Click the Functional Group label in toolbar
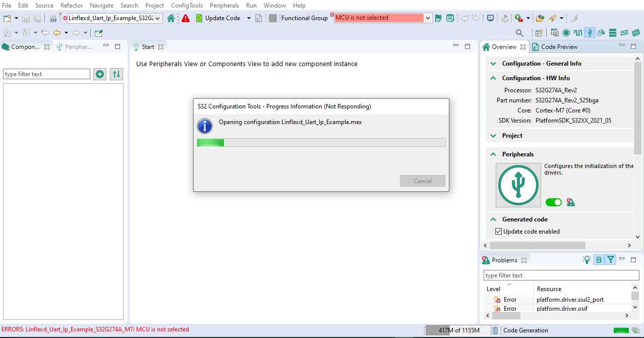The height and width of the screenshot is (338, 644). point(305,18)
